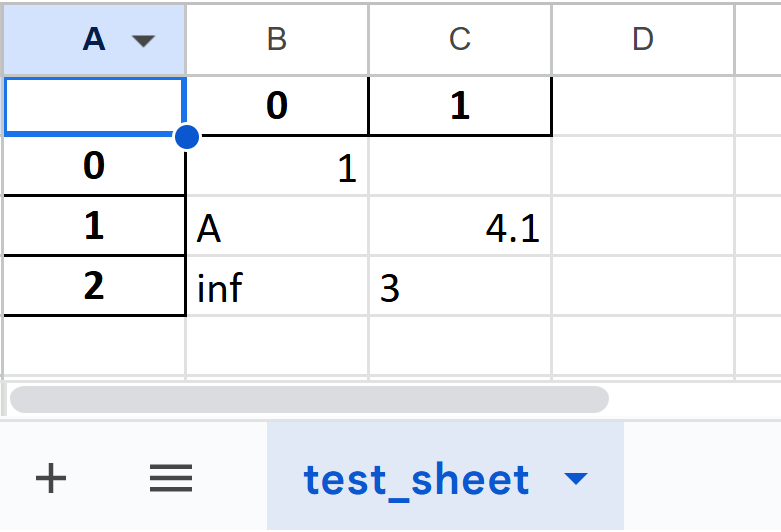Select the cell containing 3
This screenshot has width=781, height=532.
460,288
